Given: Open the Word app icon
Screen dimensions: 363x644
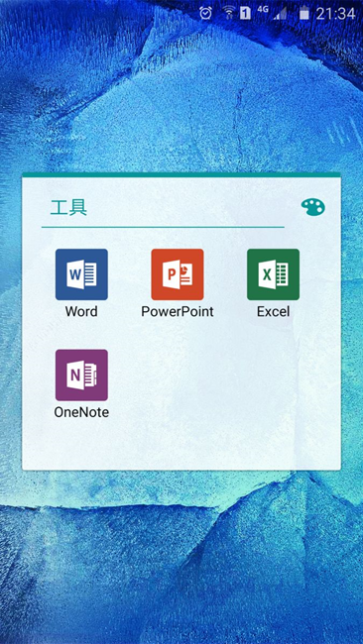Looking at the screenshot, I should (81, 274).
